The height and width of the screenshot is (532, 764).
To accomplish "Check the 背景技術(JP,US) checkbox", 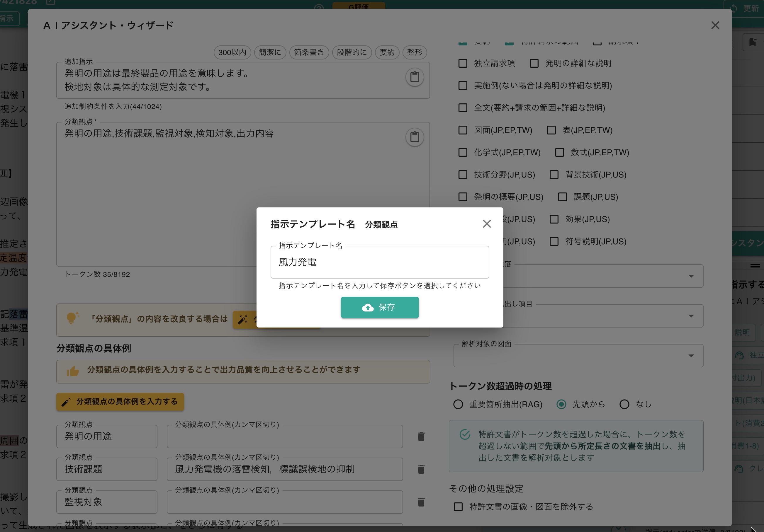I will [x=554, y=175].
